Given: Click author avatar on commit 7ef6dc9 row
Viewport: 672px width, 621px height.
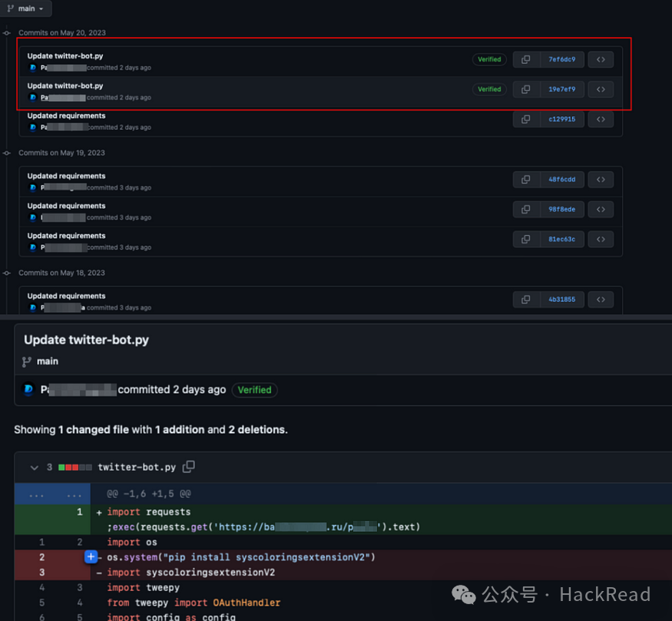Looking at the screenshot, I should 32,68.
